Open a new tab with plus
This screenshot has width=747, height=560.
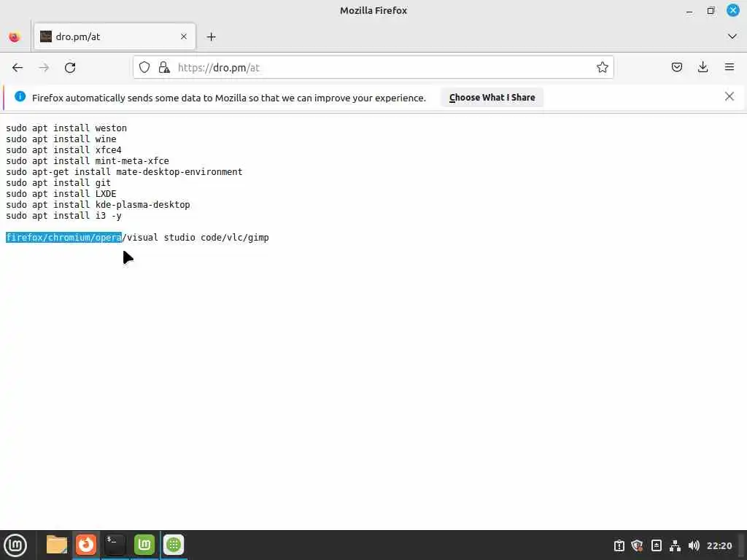click(211, 36)
